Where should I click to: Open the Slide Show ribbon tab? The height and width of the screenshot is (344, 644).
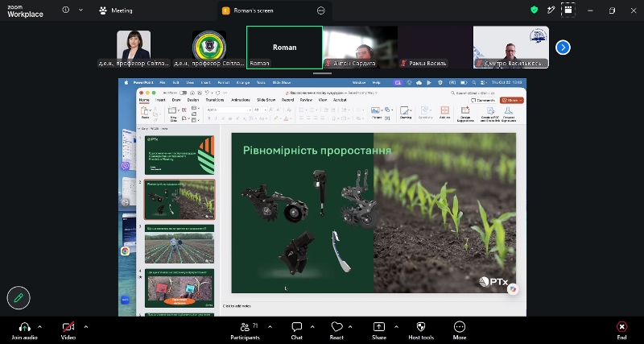click(266, 100)
